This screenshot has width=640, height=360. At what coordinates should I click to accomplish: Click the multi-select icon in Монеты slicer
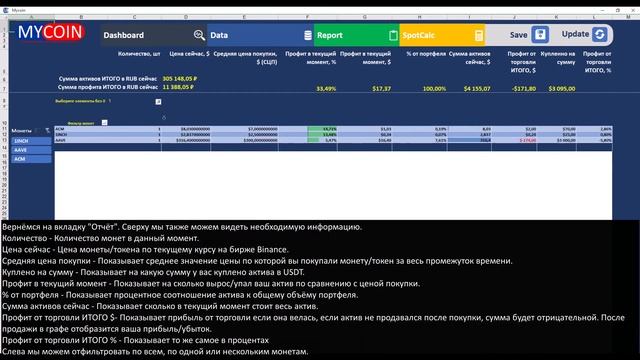[x=38, y=131]
